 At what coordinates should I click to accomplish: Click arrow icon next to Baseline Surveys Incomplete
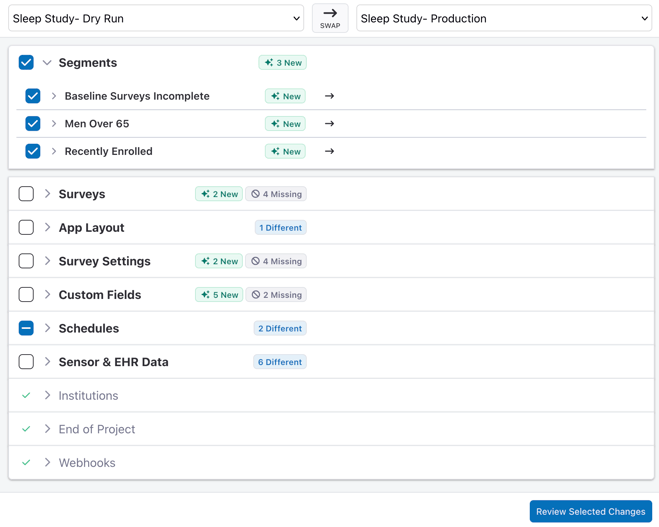pos(330,96)
